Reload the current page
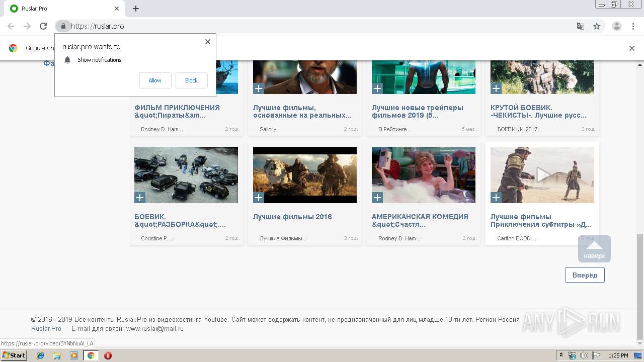The width and height of the screenshot is (644, 362). pyautogui.click(x=43, y=26)
